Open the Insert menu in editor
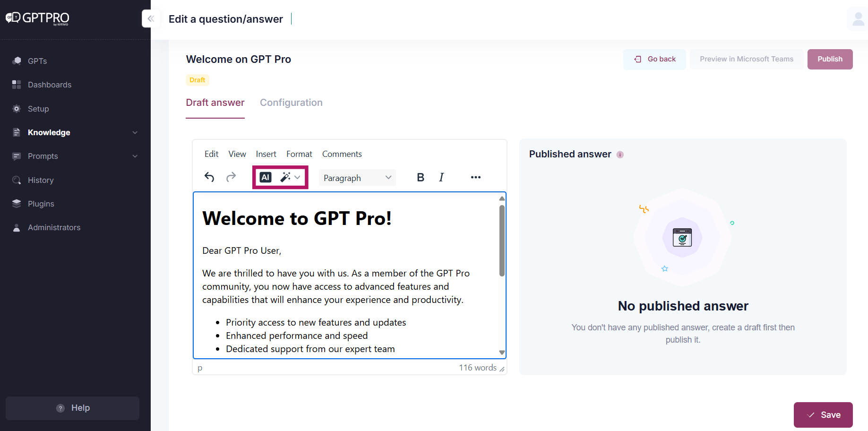Image resolution: width=868 pixels, height=431 pixels. [266, 154]
